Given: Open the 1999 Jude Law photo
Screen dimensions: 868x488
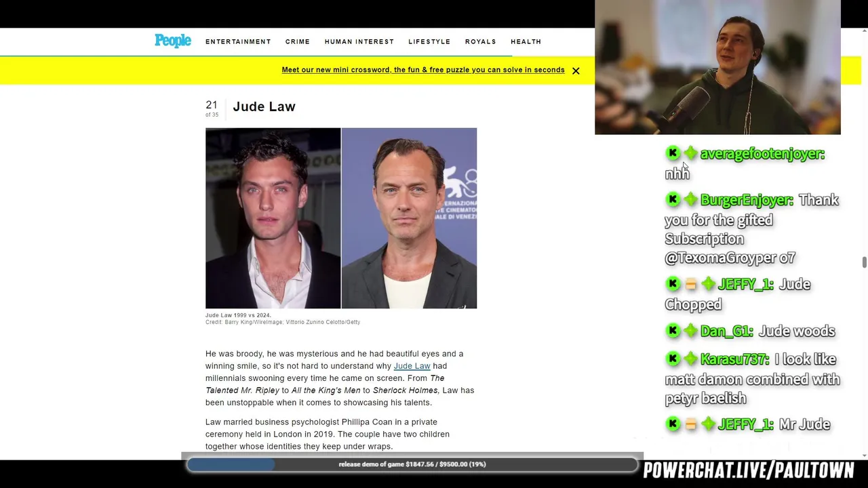Looking at the screenshot, I should click(x=273, y=218).
